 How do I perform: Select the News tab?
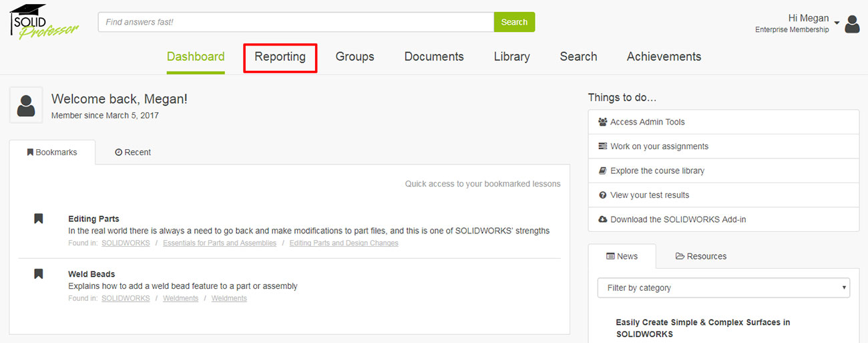[622, 256]
